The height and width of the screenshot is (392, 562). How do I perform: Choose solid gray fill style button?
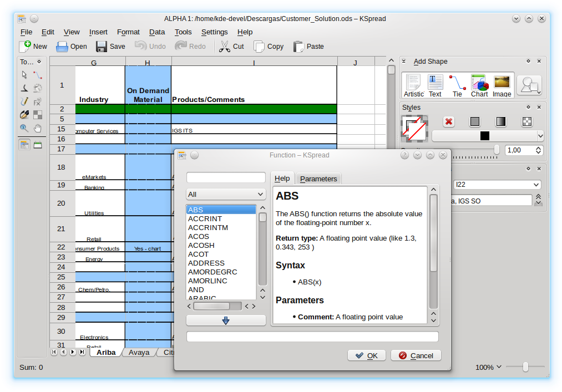coord(475,121)
